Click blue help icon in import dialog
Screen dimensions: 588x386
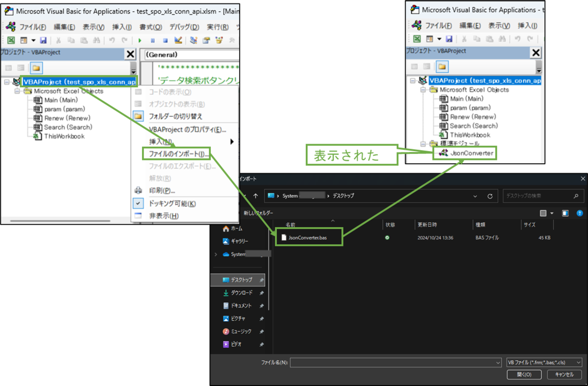tap(580, 213)
